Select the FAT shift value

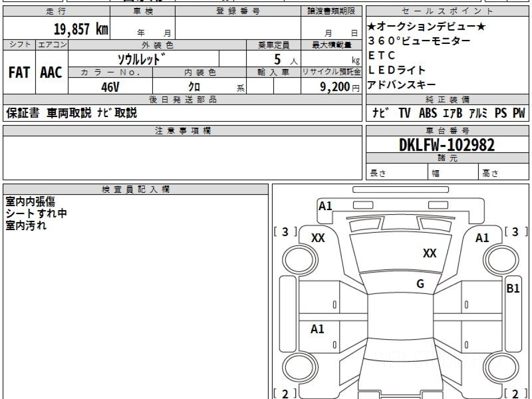click(19, 73)
